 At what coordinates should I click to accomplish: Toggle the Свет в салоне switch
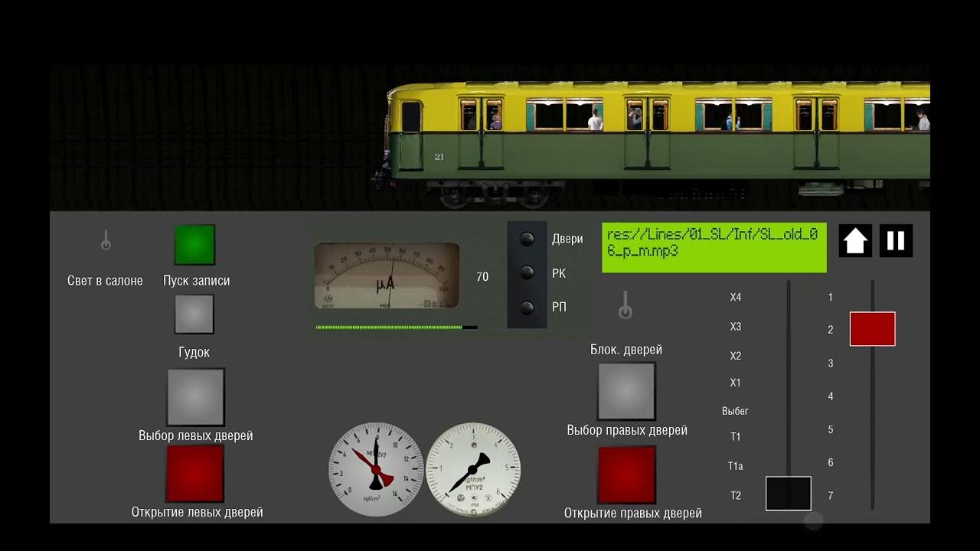[x=106, y=241]
